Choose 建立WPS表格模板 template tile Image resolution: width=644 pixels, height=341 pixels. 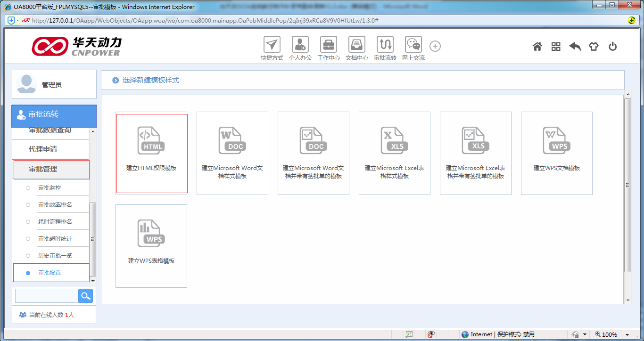coord(151,246)
